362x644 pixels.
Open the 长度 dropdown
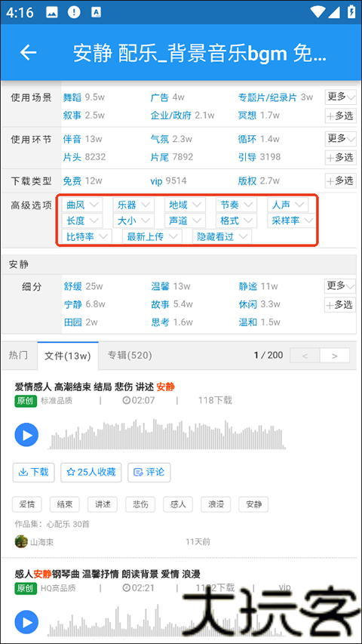click(x=82, y=220)
